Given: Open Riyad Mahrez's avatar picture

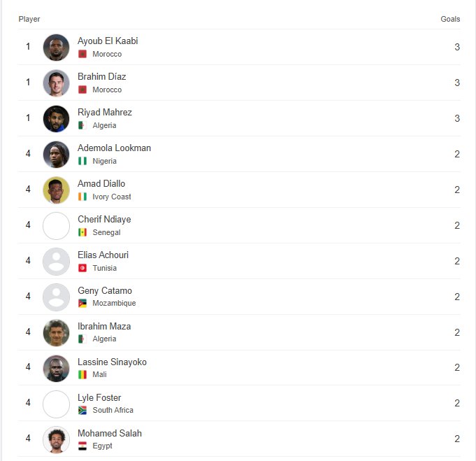Looking at the screenshot, I should pyautogui.click(x=56, y=119).
